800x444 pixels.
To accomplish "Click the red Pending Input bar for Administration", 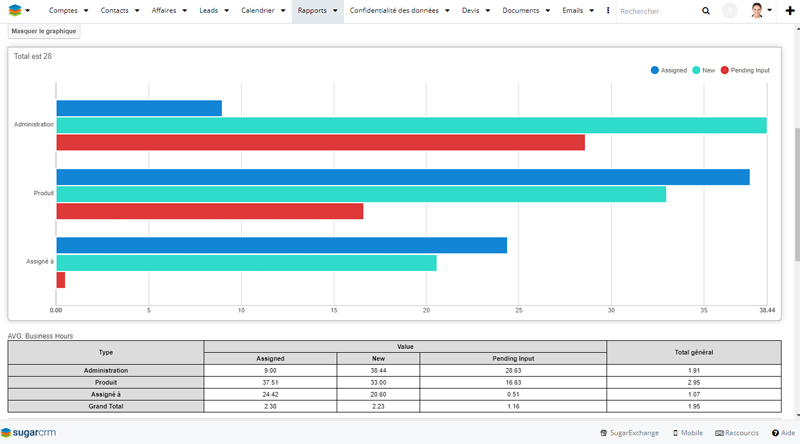I will click(320, 142).
